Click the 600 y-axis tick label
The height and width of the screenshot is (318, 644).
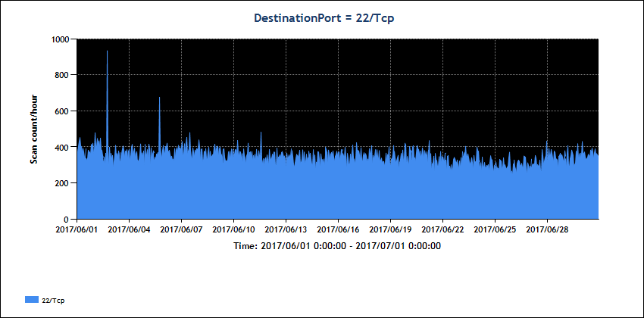click(x=65, y=111)
